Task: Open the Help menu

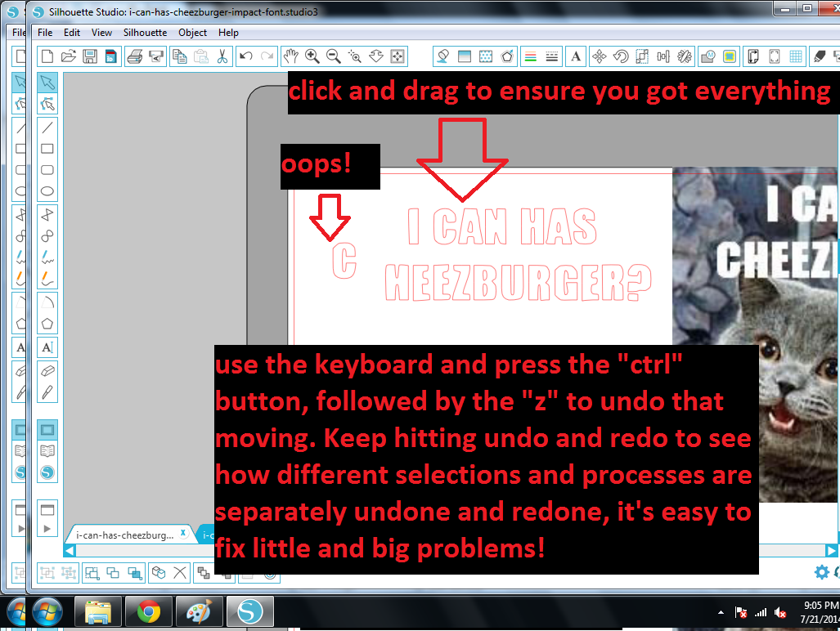Action: (x=228, y=33)
